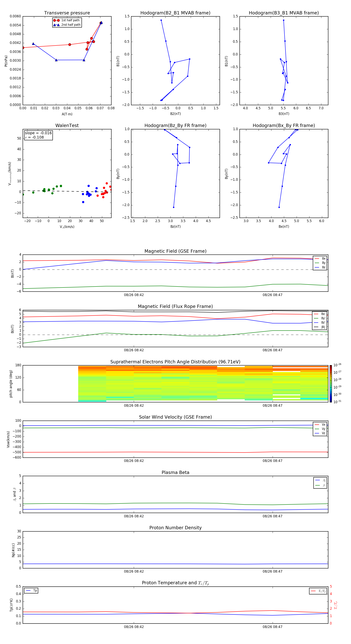Click the 'Np(#/cc)' axis label
Image resolution: width=351 pixels, height=644 pixels.
(13, 550)
